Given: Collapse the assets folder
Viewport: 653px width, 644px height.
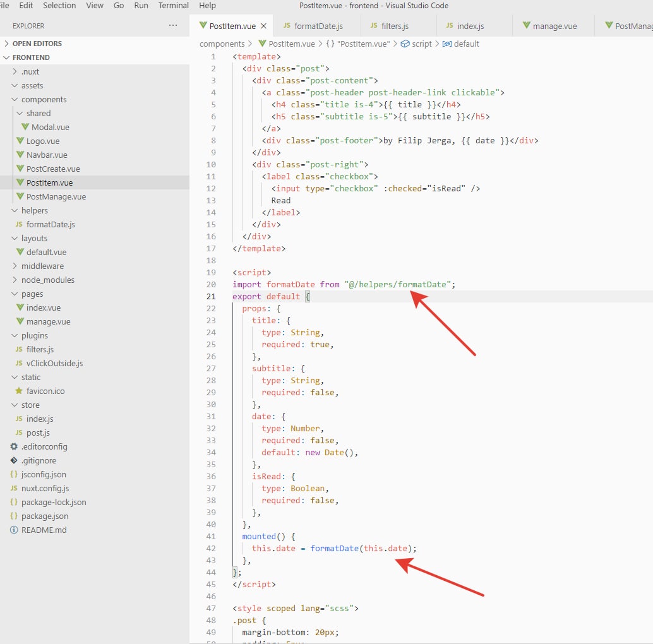Looking at the screenshot, I should point(15,85).
